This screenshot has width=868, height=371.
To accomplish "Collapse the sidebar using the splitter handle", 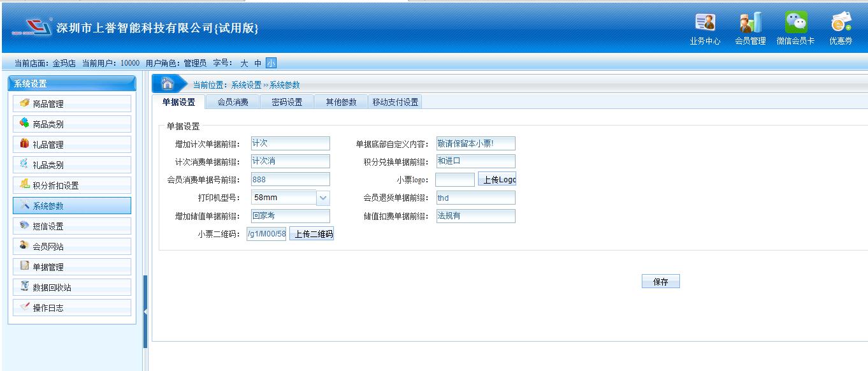I will (x=145, y=311).
